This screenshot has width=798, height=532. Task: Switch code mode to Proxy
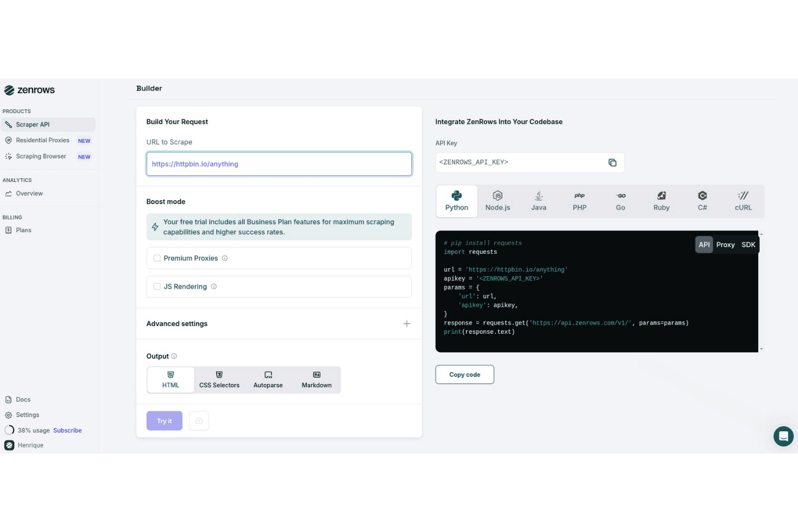pos(726,245)
